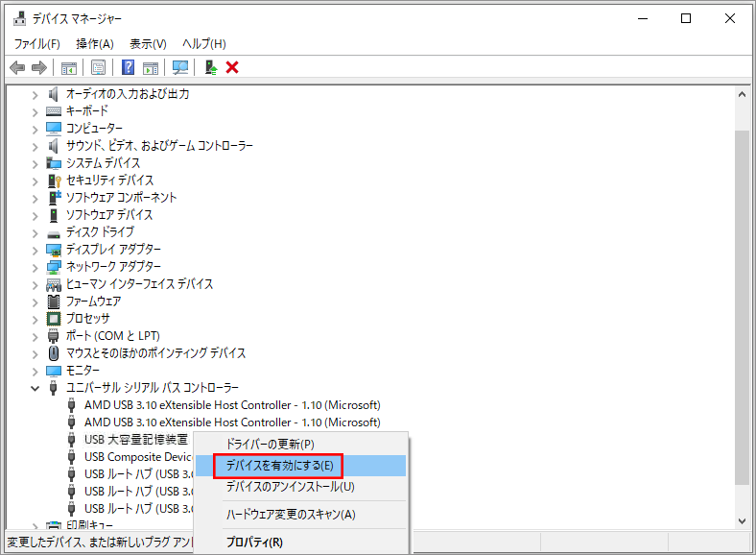The width and height of the screenshot is (756, 555).
Task: Select USB 大容量記憶装置 device
Action: [136, 440]
